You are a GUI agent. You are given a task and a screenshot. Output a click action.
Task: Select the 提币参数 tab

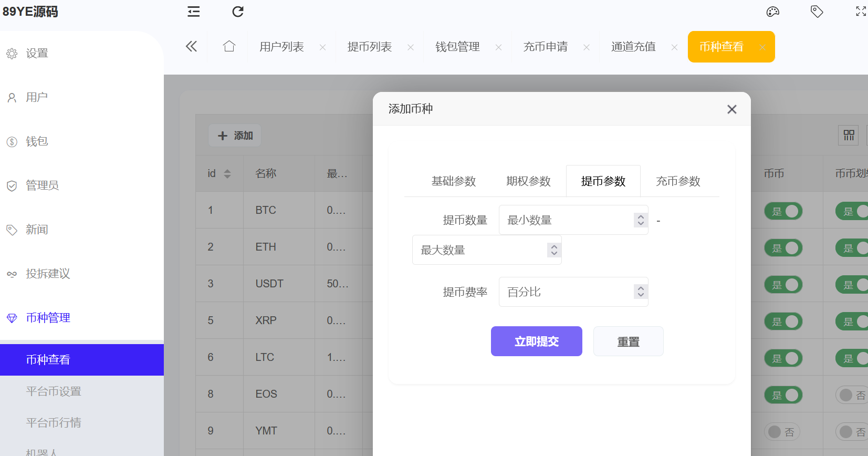point(603,181)
